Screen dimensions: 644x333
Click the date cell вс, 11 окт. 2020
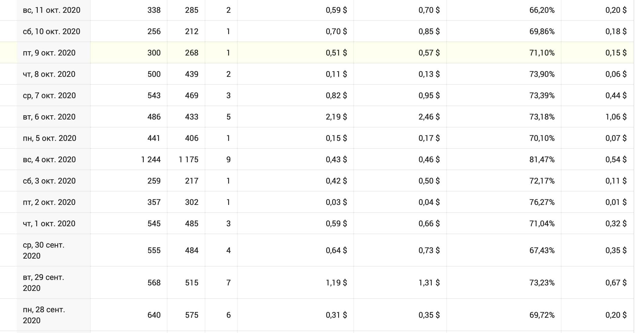[x=51, y=10]
